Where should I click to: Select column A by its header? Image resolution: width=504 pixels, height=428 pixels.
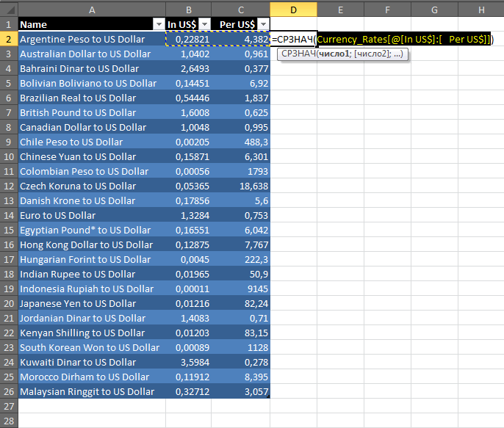pyautogui.click(x=91, y=10)
